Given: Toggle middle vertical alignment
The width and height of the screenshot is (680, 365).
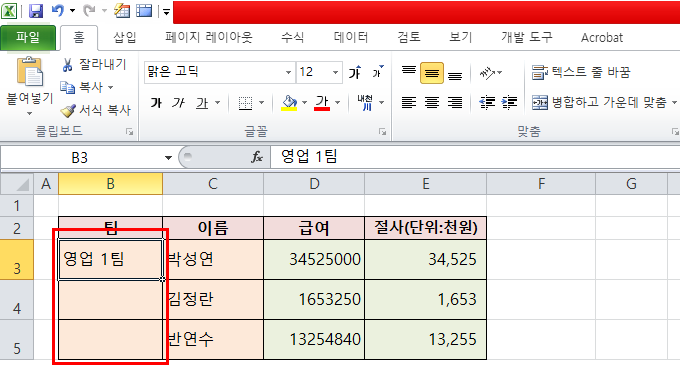Looking at the screenshot, I should click(432, 73).
